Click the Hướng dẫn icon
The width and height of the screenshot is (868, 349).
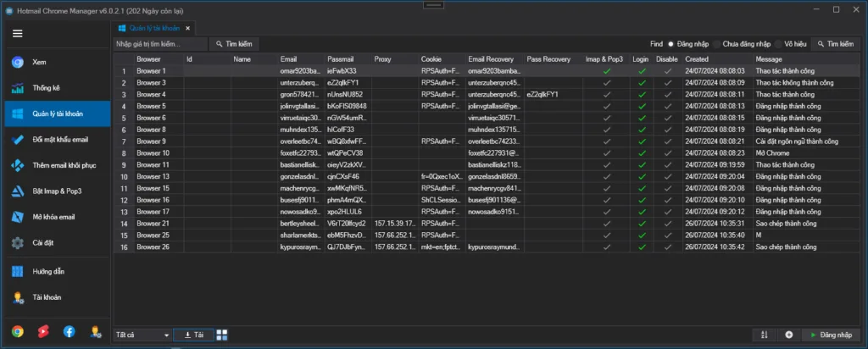pos(18,272)
